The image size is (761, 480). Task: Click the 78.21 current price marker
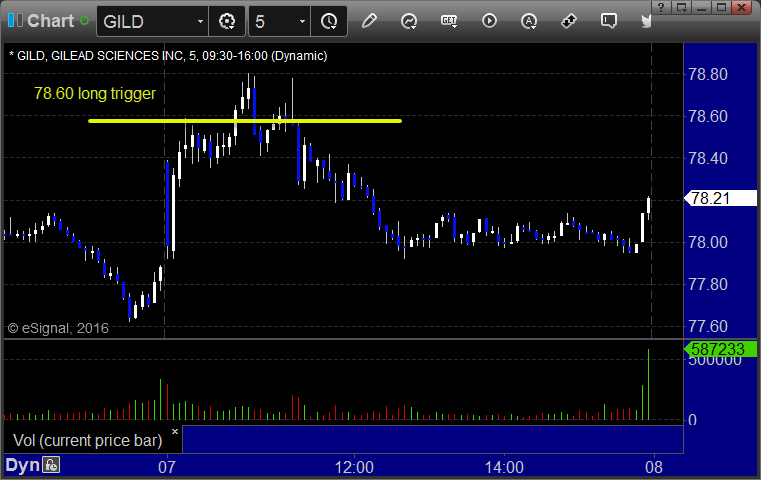coord(720,198)
